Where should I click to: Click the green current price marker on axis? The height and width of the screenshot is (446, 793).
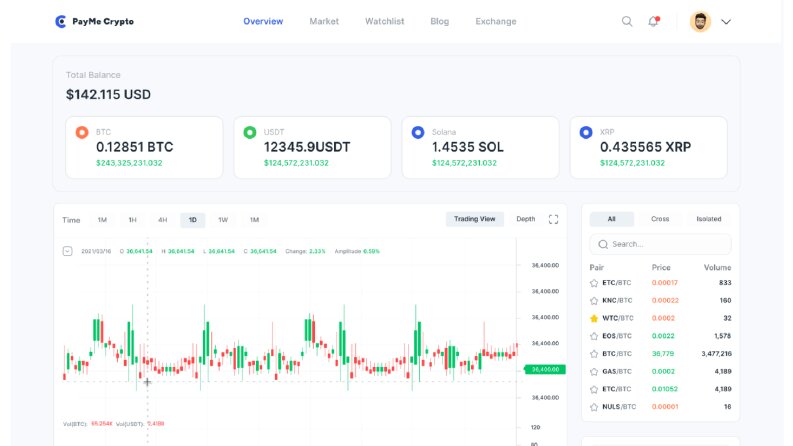(545, 370)
